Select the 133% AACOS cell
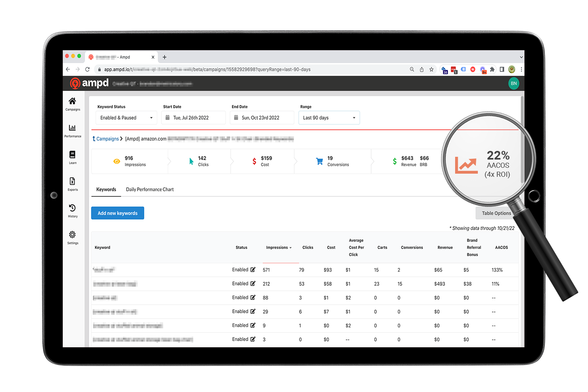The width and height of the screenshot is (588, 392). point(497,270)
